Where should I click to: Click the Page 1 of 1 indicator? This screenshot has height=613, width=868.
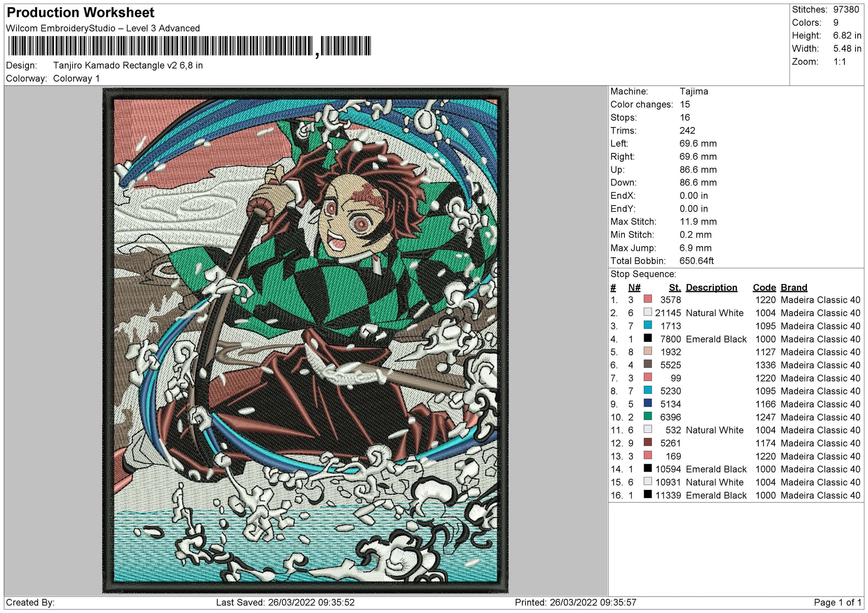coord(837,602)
